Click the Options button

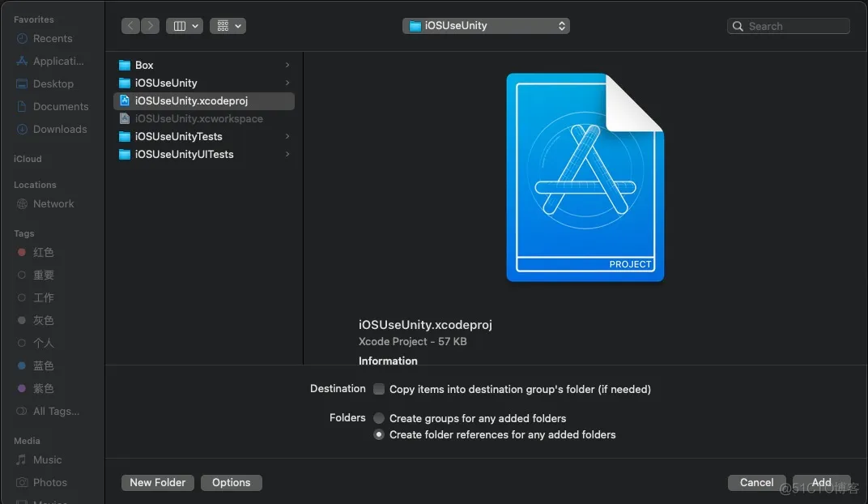[x=232, y=483]
